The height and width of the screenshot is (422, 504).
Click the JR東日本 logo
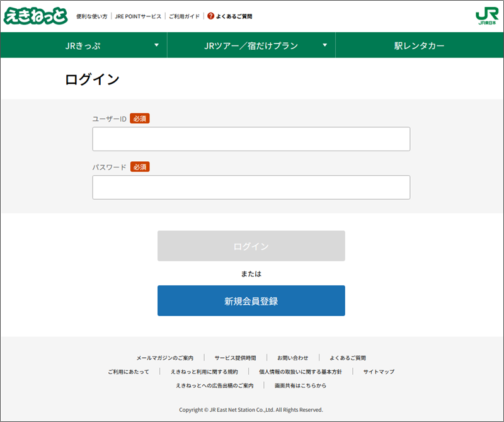pyautogui.click(x=486, y=16)
